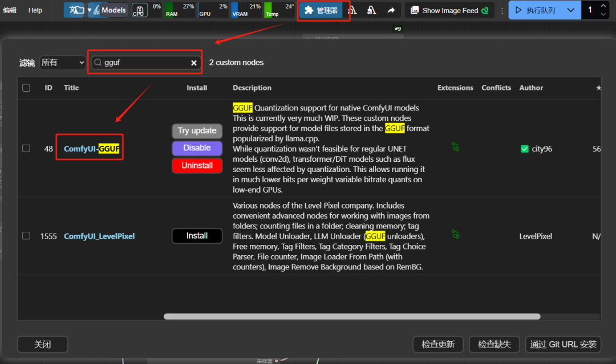Click the gguf search field
The width and height of the screenshot is (616, 364).
(x=145, y=62)
